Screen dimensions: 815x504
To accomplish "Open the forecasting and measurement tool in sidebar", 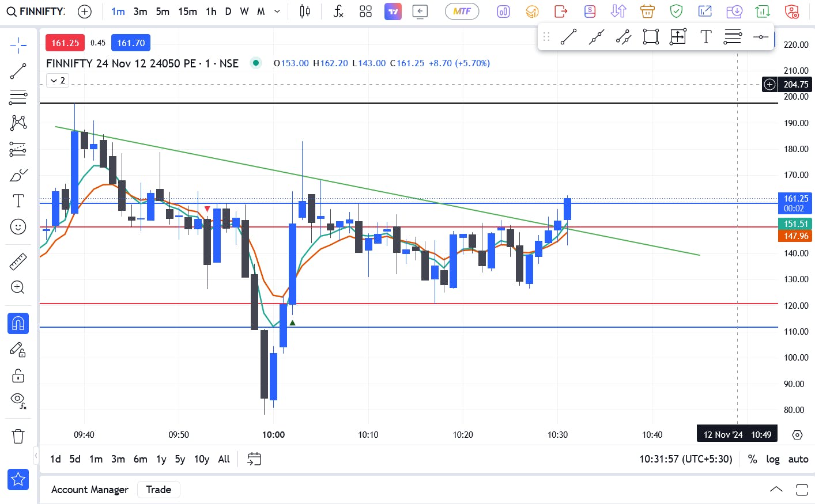I will pos(18,149).
